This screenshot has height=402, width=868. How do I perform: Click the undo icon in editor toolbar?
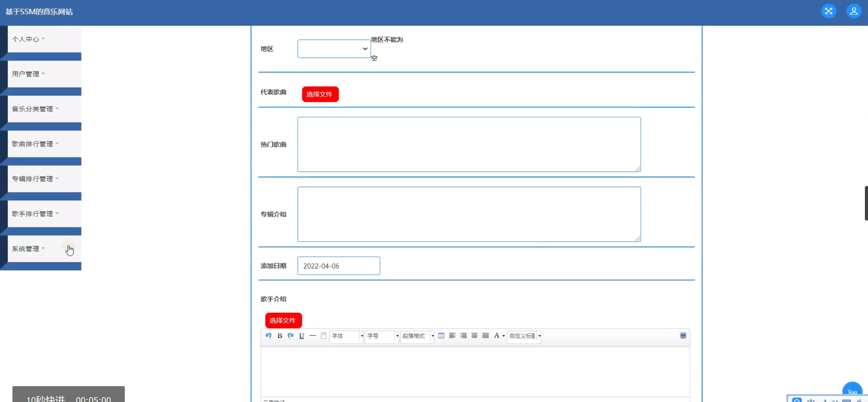[268, 335]
